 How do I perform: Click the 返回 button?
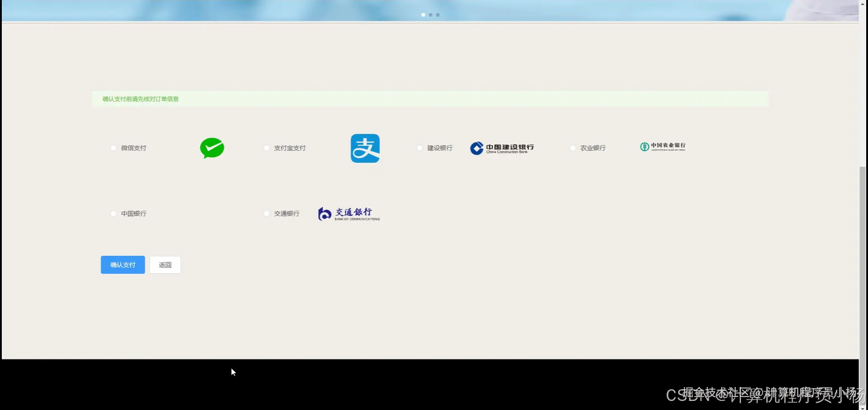click(165, 265)
